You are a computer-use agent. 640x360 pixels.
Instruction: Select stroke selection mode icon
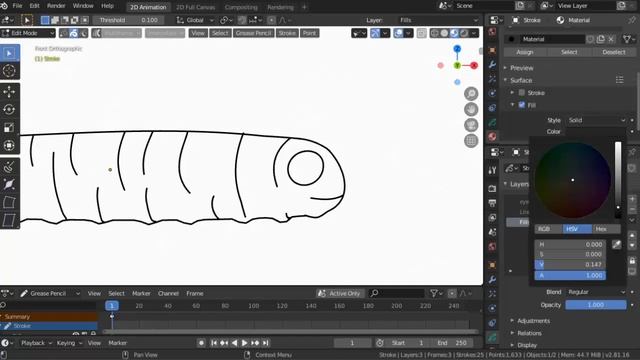click(73, 33)
